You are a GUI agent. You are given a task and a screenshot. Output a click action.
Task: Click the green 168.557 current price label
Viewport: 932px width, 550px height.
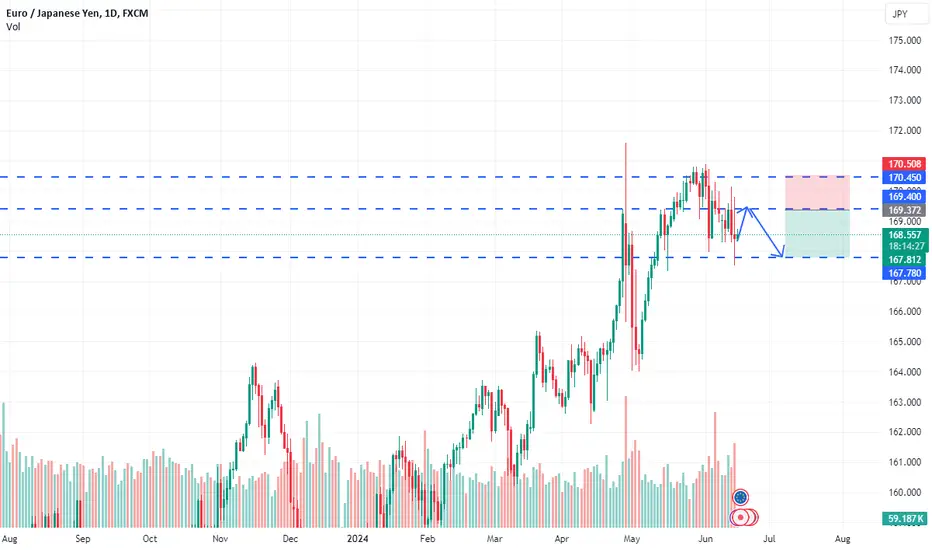(x=904, y=235)
